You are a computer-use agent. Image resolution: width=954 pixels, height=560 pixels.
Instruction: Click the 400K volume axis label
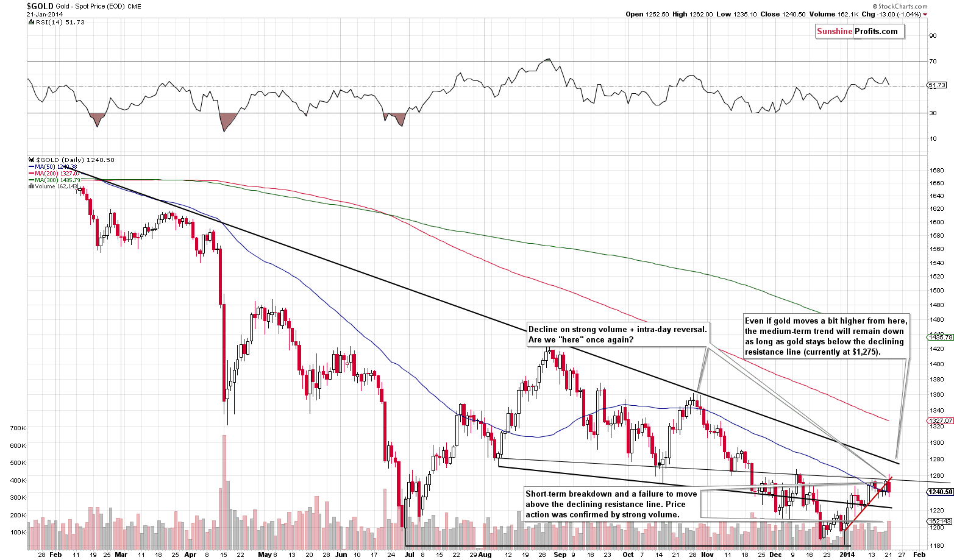pyautogui.click(x=18, y=480)
